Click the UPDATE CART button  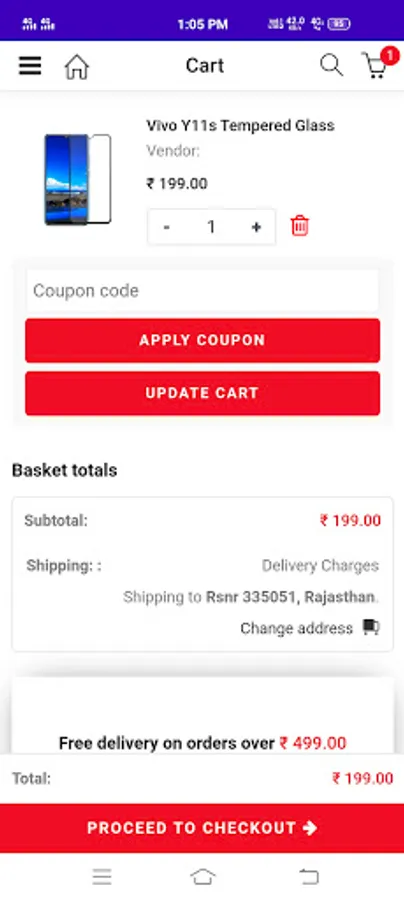[203, 393]
